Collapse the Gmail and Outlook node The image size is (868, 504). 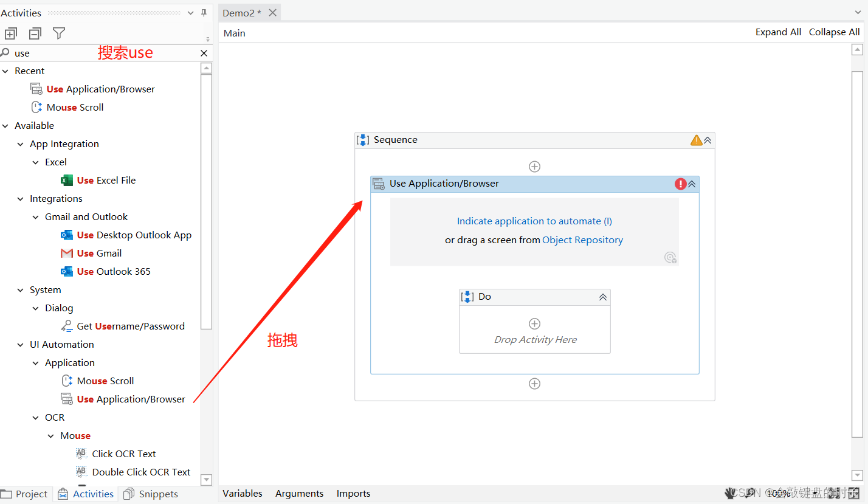click(36, 217)
